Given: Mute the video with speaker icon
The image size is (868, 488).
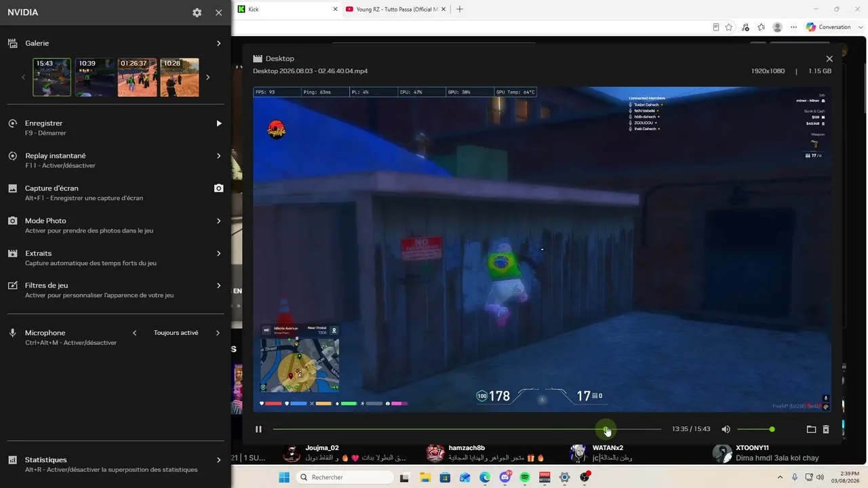Looking at the screenshot, I should pyautogui.click(x=726, y=429).
